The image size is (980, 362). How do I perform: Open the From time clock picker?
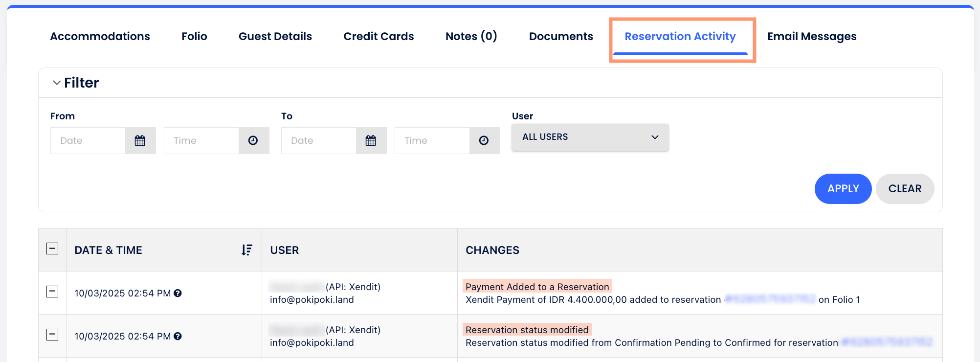pyautogui.click(x=253, y=141)
